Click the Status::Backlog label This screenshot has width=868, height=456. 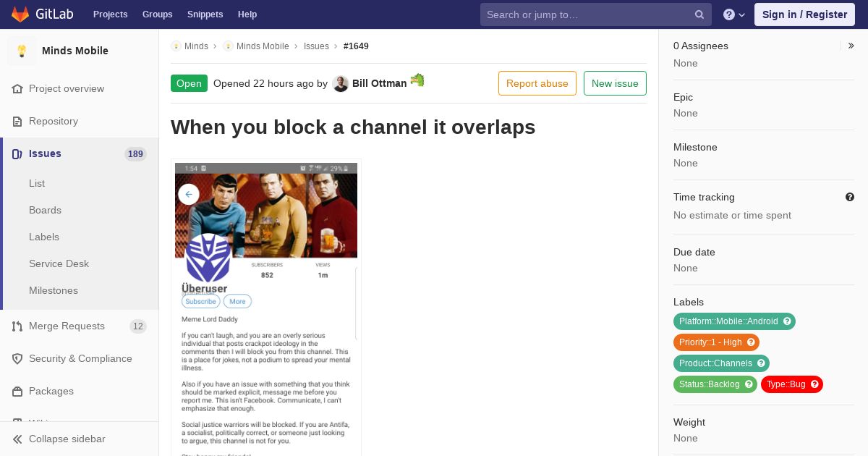click(x=709, y=384)
